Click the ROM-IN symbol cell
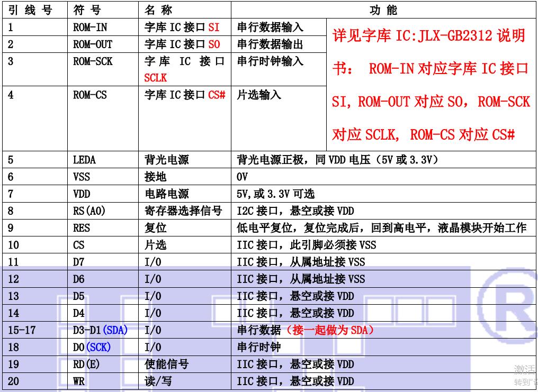 [x=89, y=28]
